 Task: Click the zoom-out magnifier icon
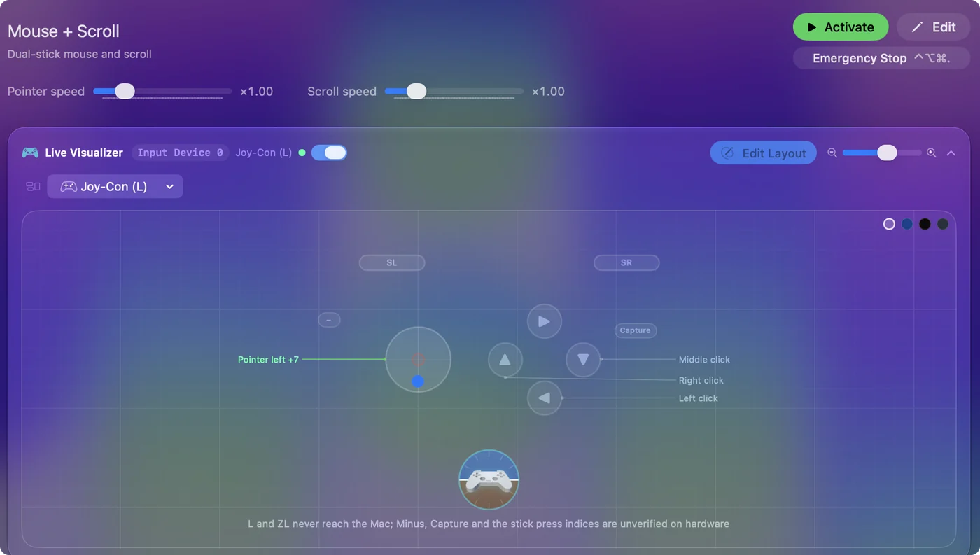(x=832, y=153)
